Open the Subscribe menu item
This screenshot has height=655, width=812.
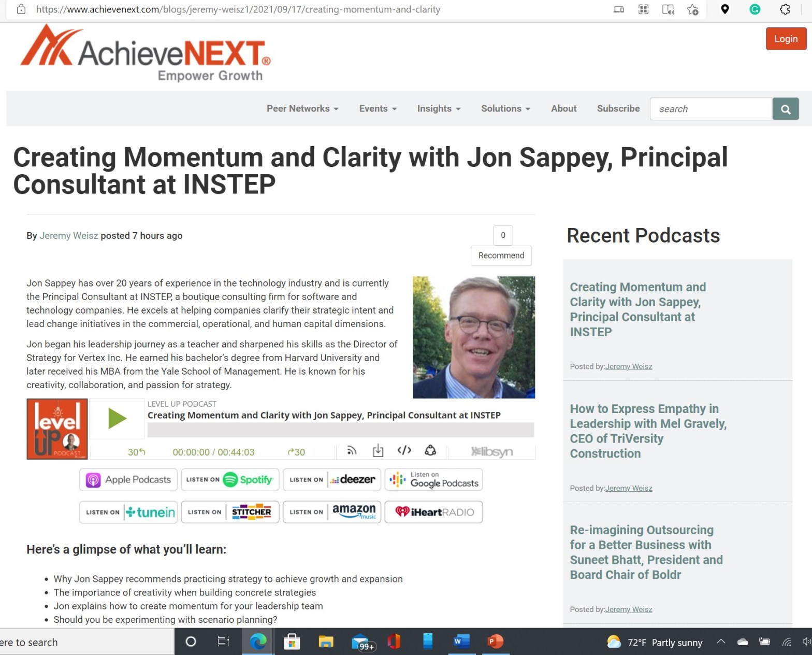[x=618, y=109]
